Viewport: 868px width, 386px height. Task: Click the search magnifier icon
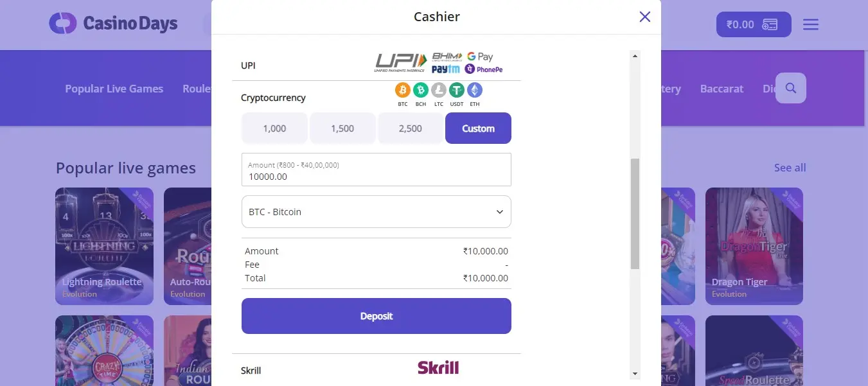(x=791, y=88)
